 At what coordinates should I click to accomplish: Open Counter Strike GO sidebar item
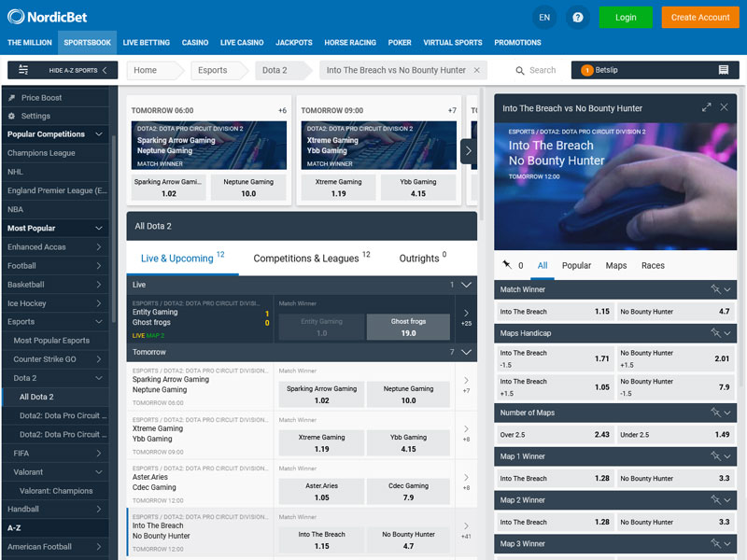click(x=55, y=359)
